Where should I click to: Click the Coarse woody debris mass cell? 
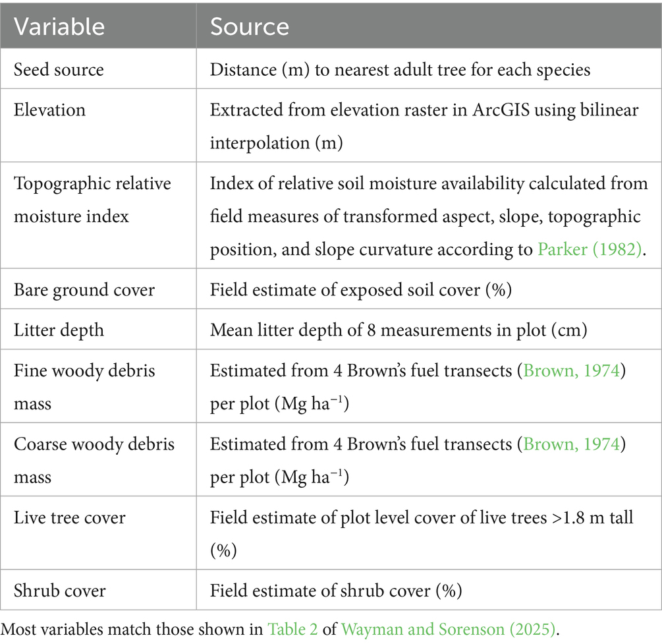pyautogui.click(x=94, y=459)
